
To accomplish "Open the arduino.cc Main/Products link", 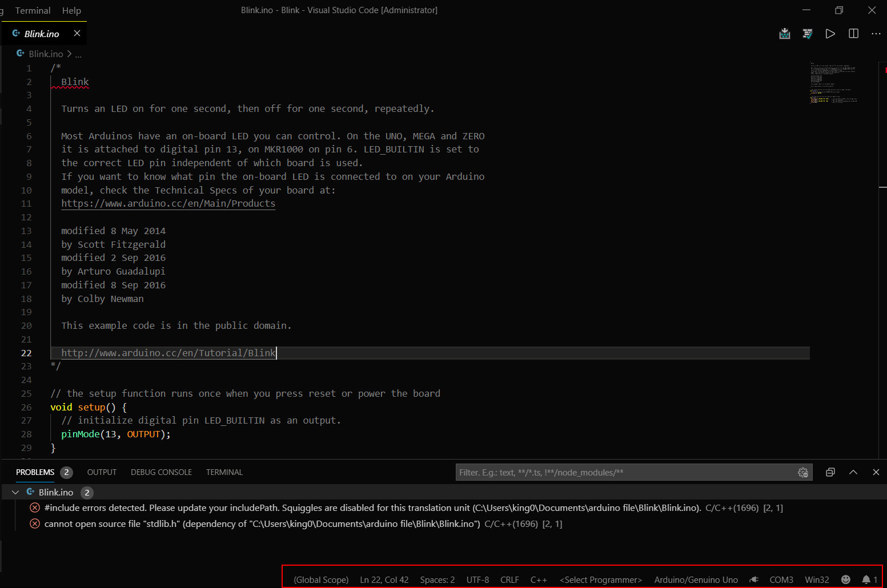I will [168, 203].
